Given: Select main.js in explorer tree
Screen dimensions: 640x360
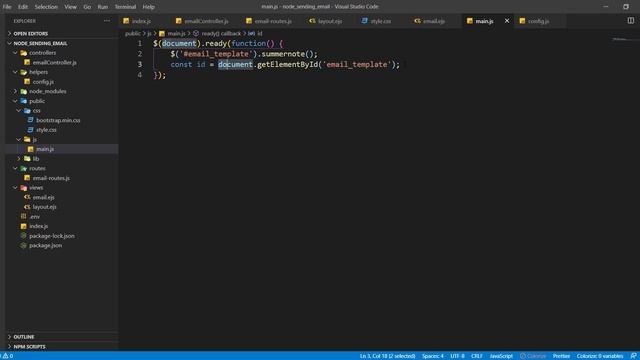Looking at the screenshot, I should (44, 149).
